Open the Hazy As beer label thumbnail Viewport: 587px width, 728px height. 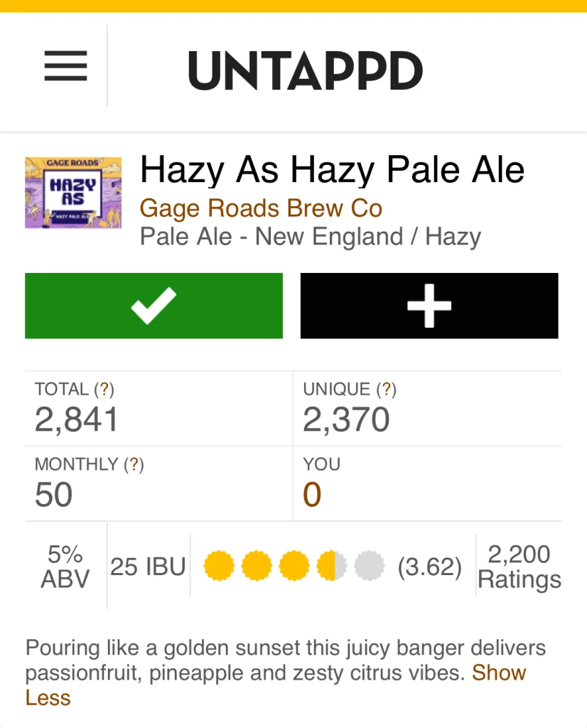[73, 193]
